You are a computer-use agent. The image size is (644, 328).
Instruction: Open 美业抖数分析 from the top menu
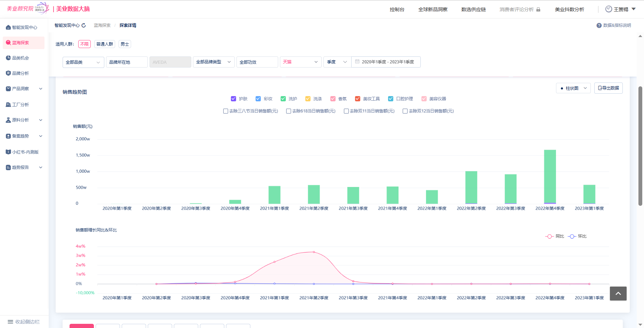tap(569, 9)
